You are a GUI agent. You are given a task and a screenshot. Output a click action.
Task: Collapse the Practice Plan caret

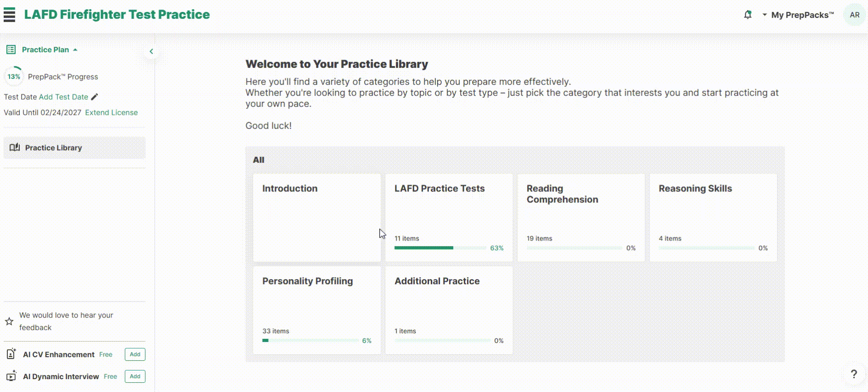click(75, 50)
